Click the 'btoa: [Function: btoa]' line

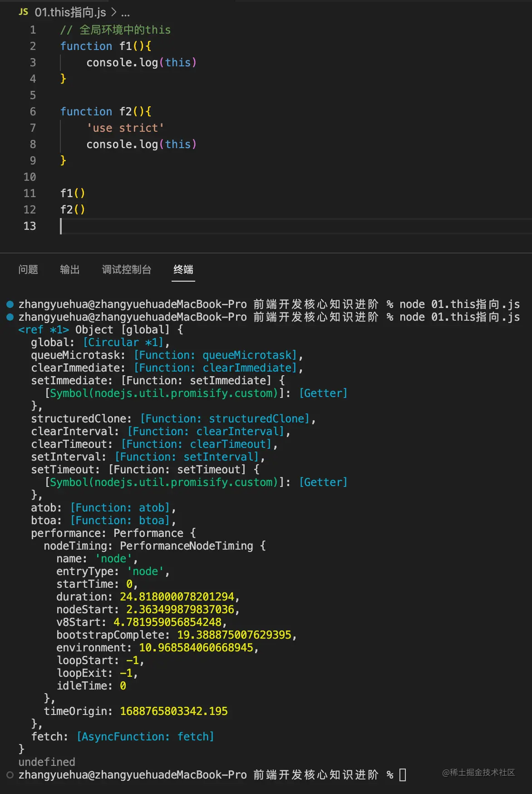click(x=103, y=521)
